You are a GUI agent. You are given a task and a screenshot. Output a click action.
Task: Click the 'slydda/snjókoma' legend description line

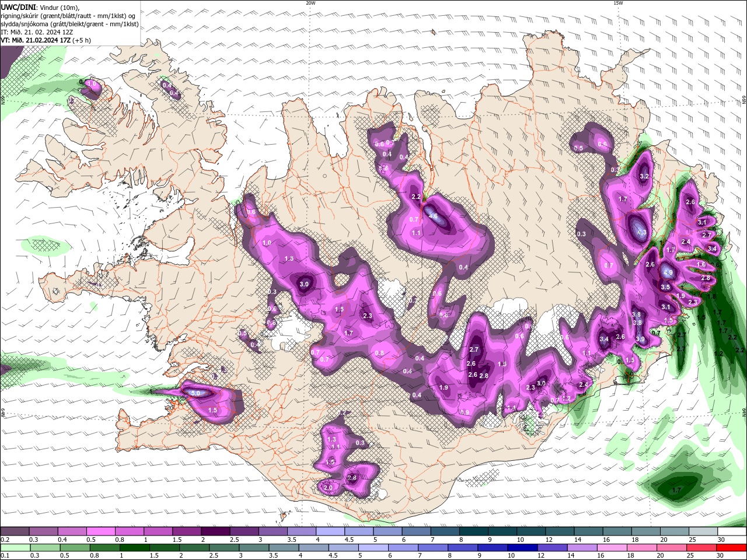(70, 24)
